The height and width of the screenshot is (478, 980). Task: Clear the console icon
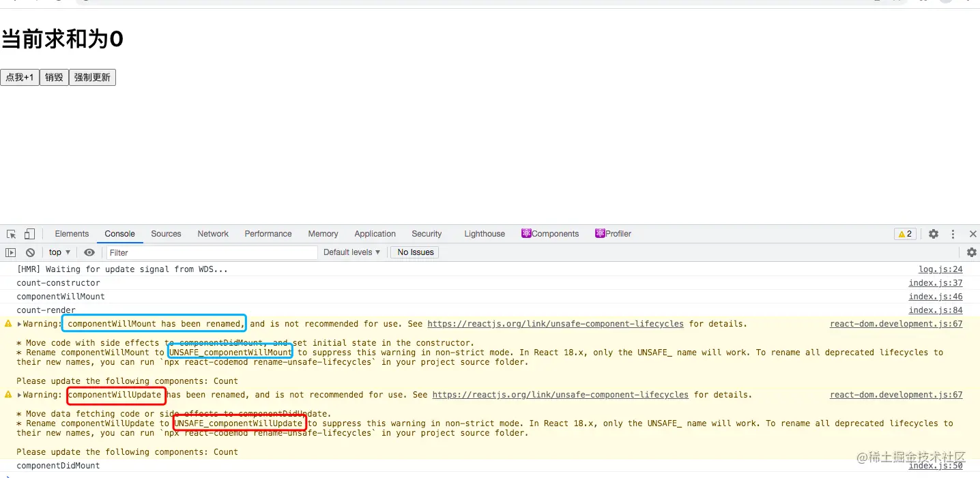(x=30, y=252)
